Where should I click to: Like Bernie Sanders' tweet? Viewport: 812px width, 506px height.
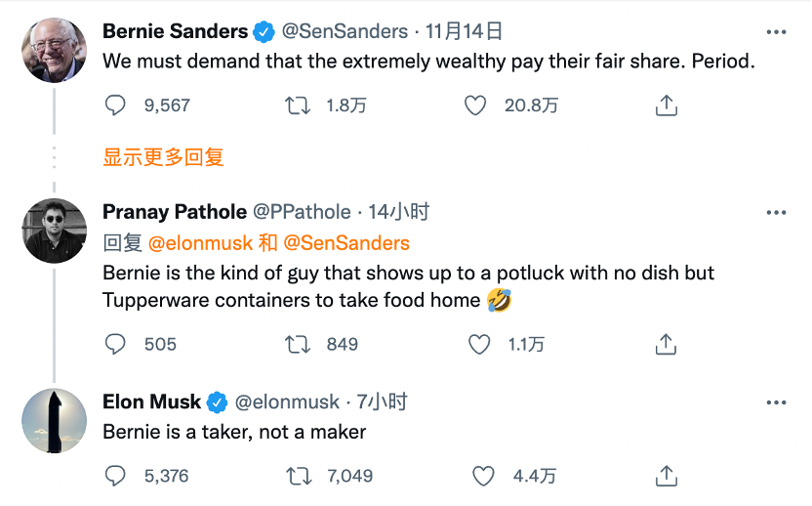475,105
